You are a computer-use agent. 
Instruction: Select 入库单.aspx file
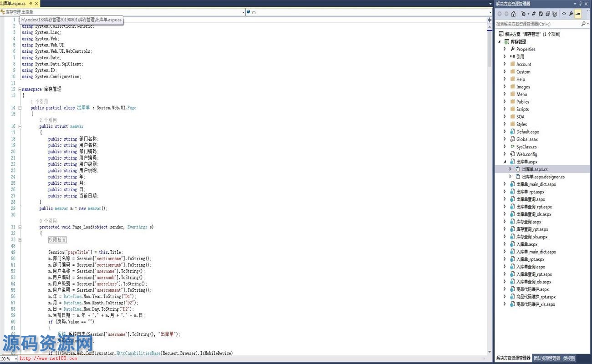click(527, 244)
